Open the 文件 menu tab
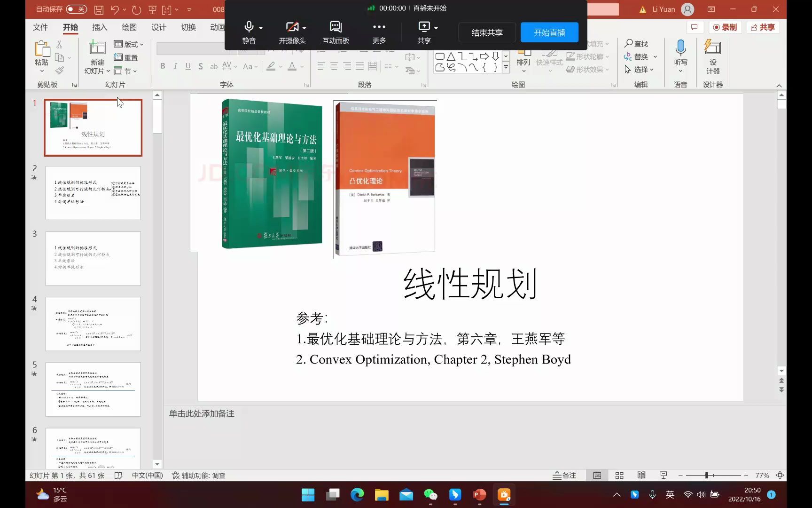812x508 pixels. coord(40,27)
